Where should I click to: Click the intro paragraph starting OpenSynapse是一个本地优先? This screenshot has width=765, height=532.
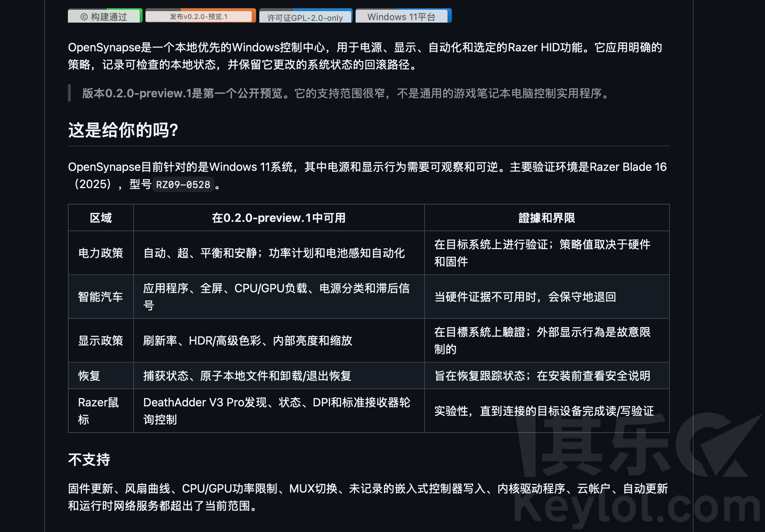tap(365, 56)
